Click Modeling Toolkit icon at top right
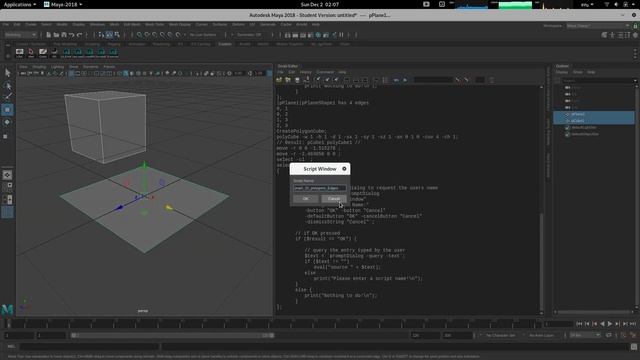 (x=604, y=35)
